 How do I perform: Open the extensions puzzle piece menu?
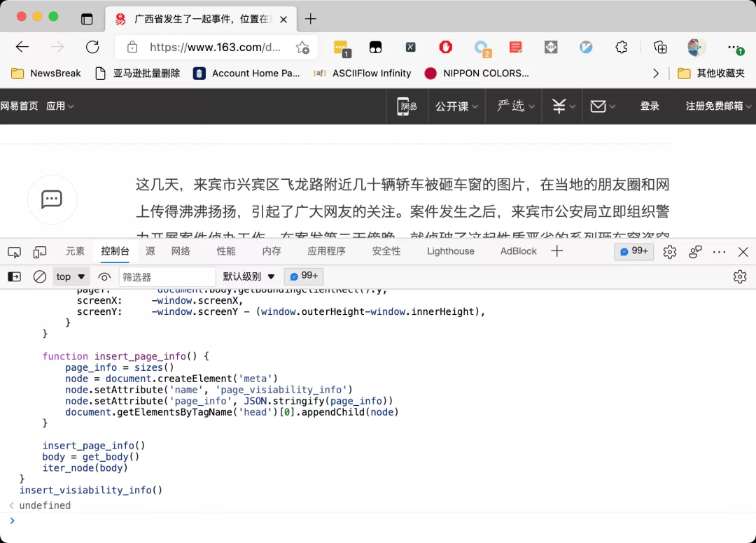[622, 47]
